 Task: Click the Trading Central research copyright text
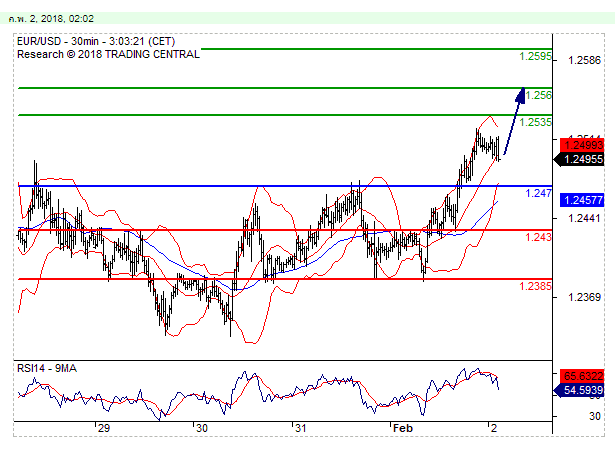pos(108,54)
